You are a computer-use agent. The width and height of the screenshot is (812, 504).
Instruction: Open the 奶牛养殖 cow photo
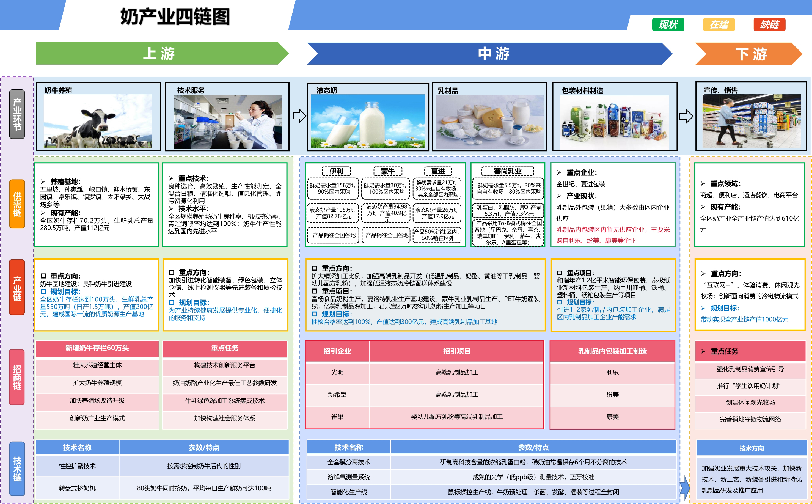point(98,121)
